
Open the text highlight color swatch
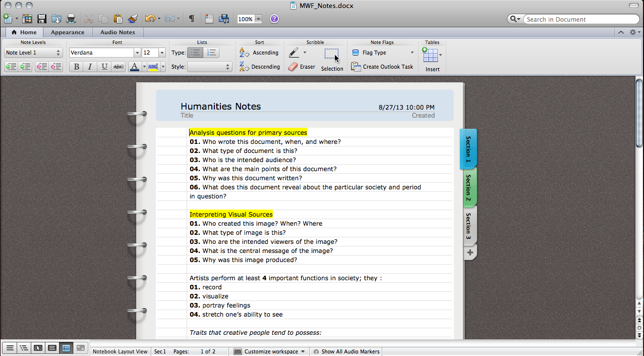153,66
